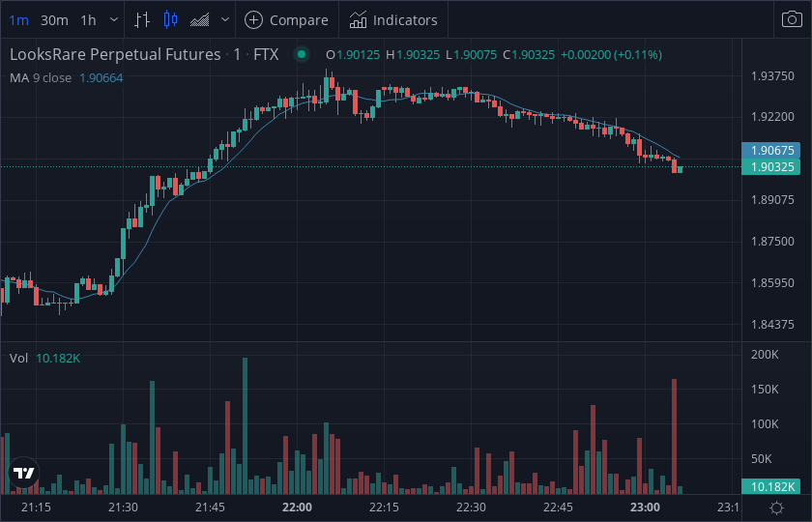Click the Open value O1.90125

click(353, 55)
